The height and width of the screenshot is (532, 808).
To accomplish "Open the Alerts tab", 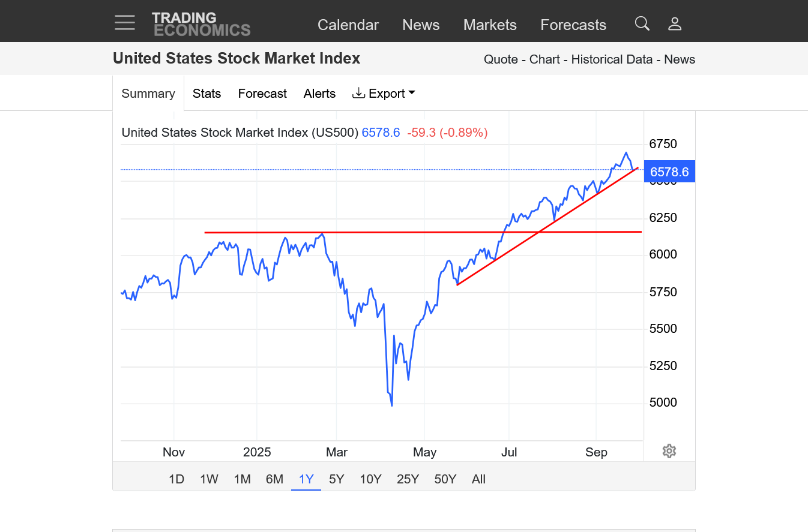I will coord(319,94).
